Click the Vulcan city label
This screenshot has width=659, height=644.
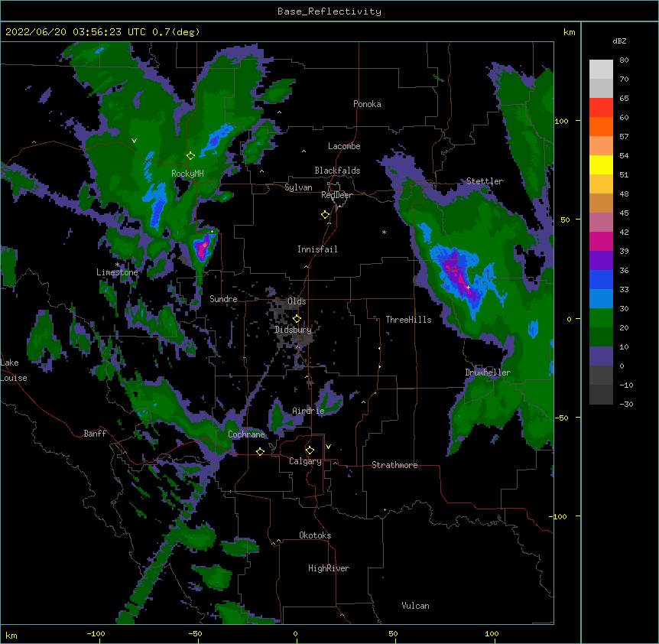[x=415, y=606]
